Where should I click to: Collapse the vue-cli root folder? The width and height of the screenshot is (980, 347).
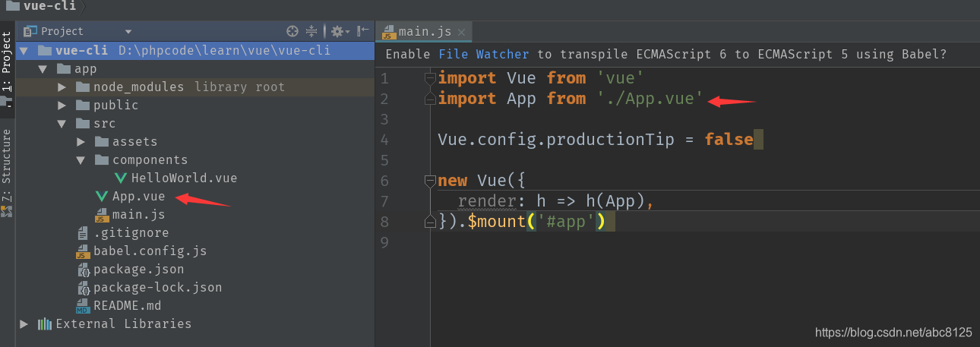(24, 51)
